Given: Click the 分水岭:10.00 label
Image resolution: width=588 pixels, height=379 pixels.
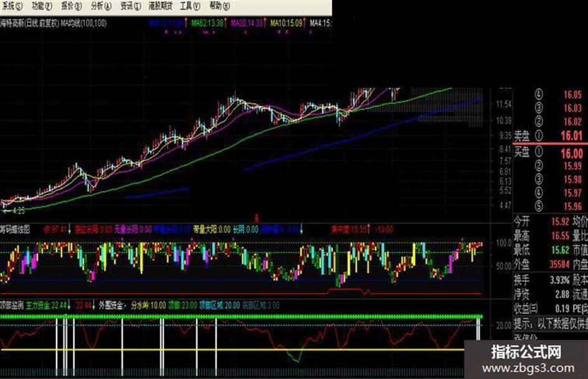Looking at the screenshot, I should 149,306.
